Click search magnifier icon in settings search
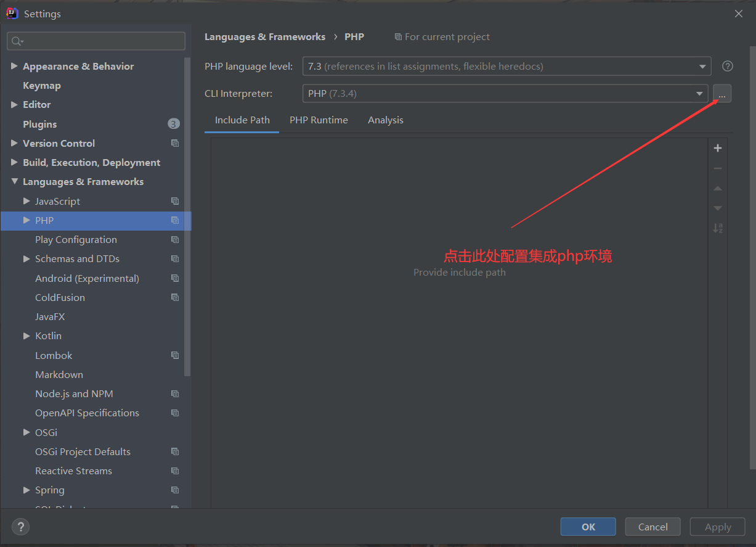 click(x=17, y=41)
